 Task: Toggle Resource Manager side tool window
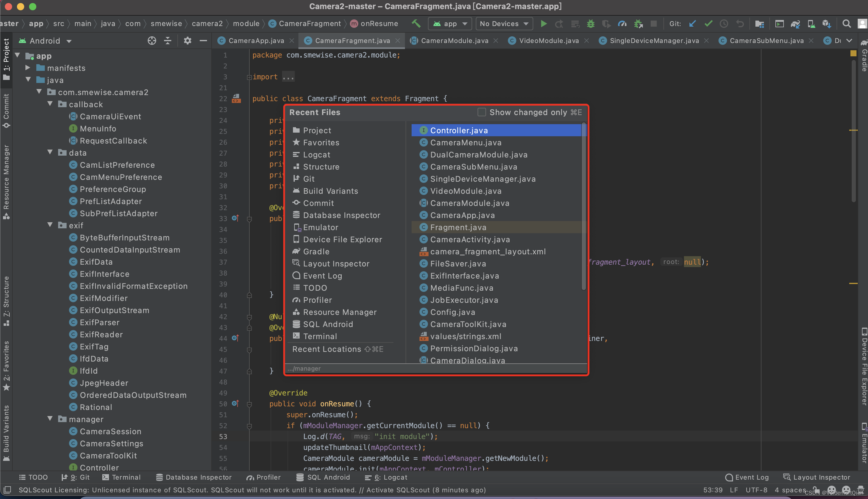(6, 182)
